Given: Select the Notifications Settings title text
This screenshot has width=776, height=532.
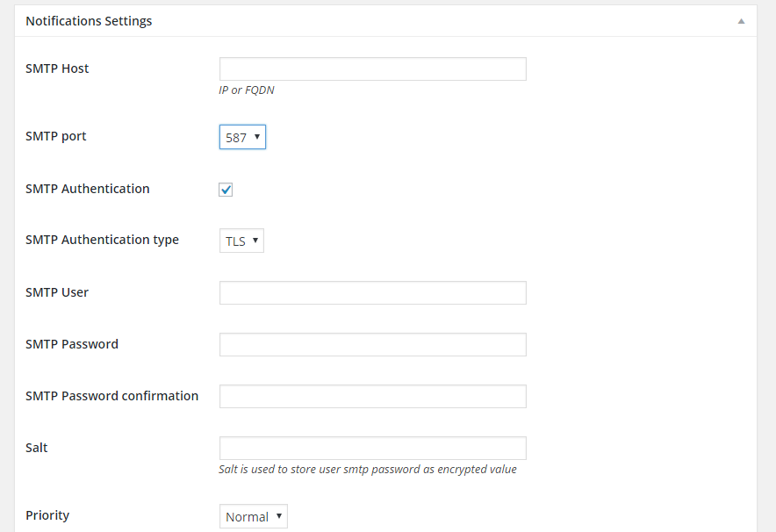Looking at the screenshot, I should [89, 20].
